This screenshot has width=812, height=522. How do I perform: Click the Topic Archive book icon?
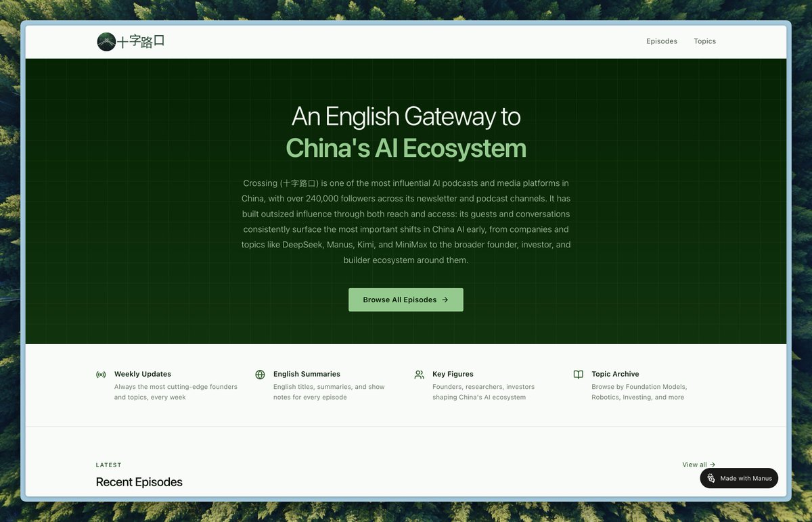click(x=578, y=375)
